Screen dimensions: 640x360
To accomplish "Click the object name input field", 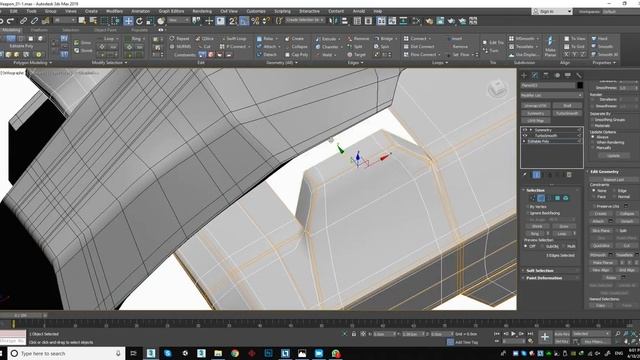I will tap(548, 86).
